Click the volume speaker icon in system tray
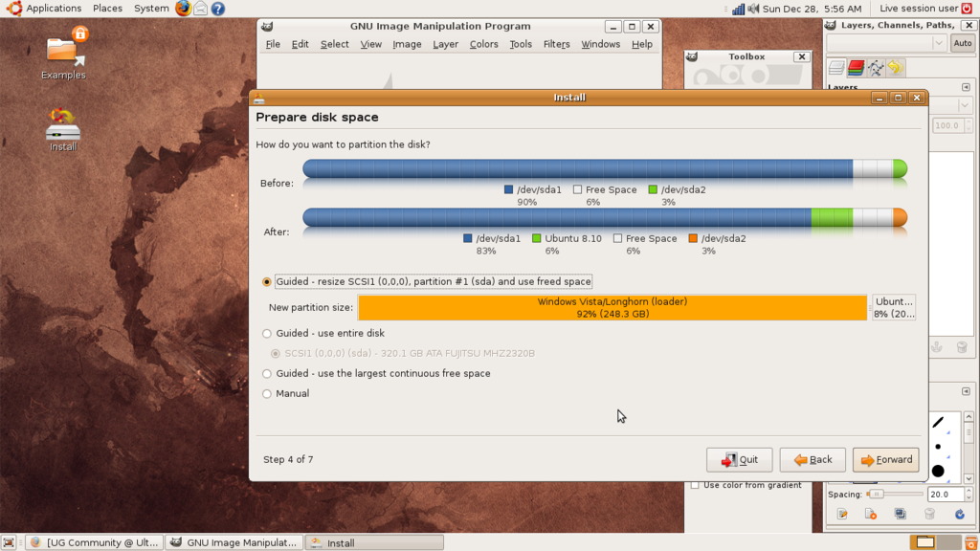 [x=753, y=9]
